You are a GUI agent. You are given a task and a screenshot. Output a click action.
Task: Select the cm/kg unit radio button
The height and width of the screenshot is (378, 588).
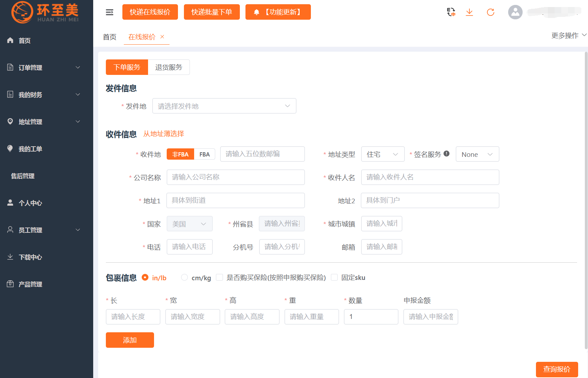pos(184,277)
